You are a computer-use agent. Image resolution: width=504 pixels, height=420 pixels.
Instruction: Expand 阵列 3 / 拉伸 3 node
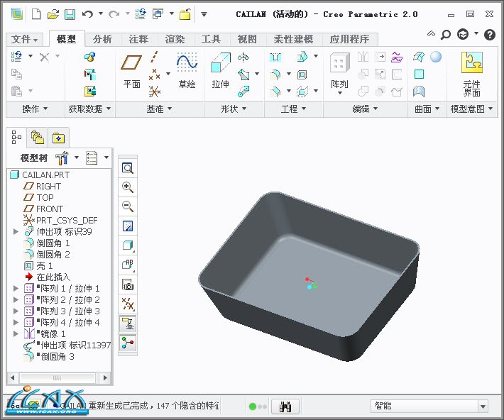[x=16, y=311]
